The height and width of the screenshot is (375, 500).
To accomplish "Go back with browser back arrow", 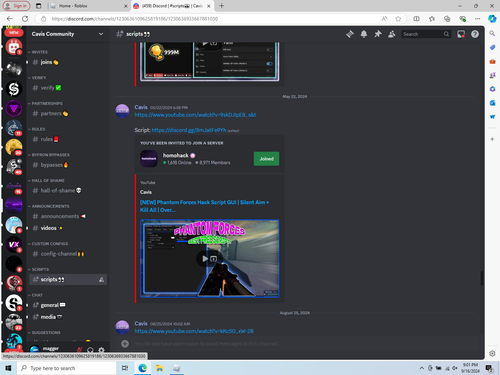I will tap(10, 19).
